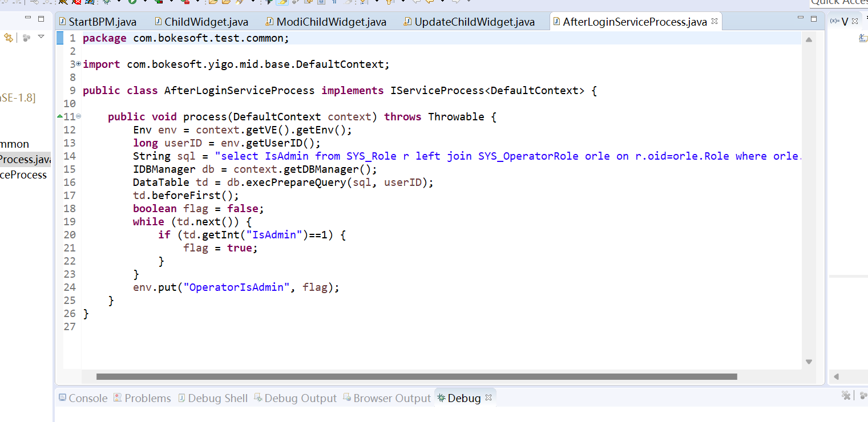This screenshot has width=868, height=422.
Task: Open the explorer View Menu dropdown
Action: pos(41,37)
